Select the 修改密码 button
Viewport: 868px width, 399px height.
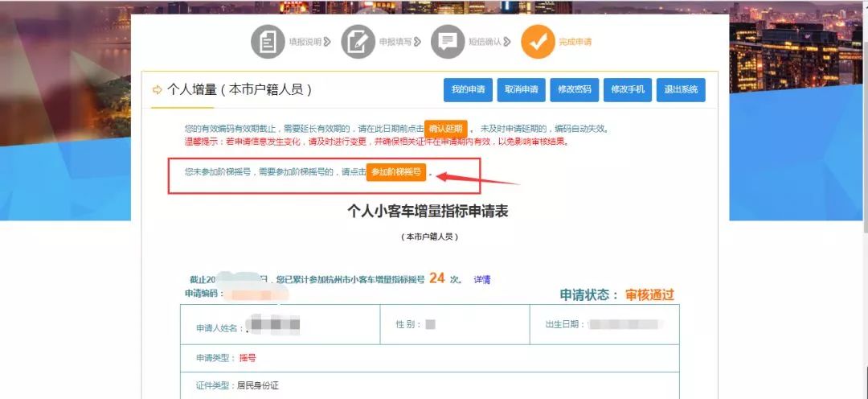point(575,89)
